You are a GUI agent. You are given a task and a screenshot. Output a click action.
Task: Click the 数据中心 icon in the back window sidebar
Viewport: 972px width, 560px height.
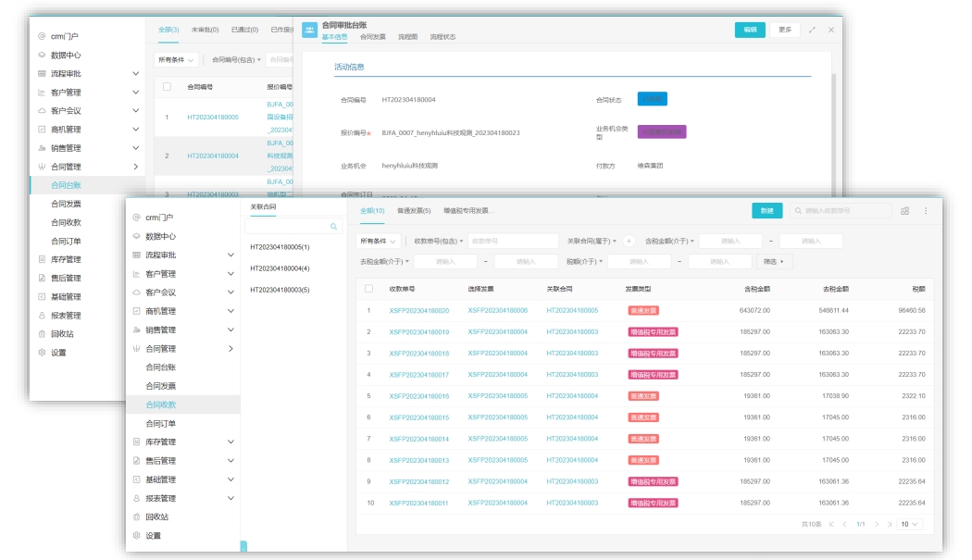click(42, 55)
